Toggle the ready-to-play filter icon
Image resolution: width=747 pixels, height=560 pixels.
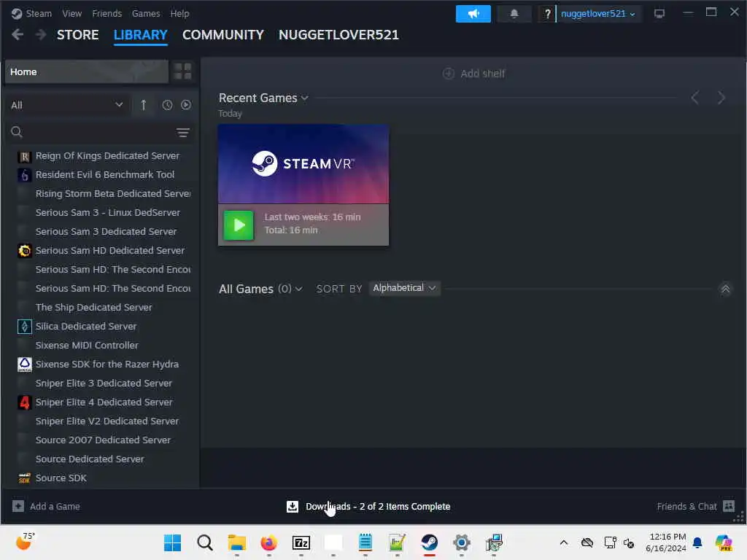click(186, 105)
